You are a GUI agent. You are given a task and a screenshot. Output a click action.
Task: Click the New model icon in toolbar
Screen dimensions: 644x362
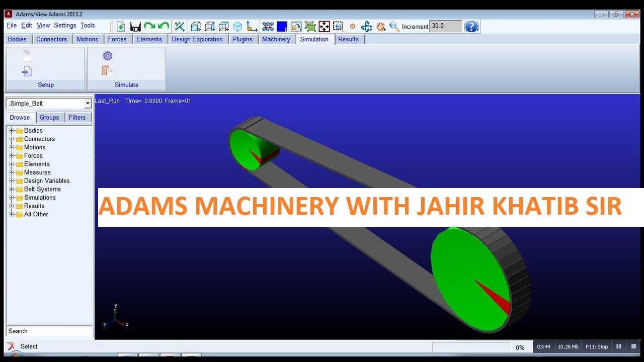[121, 27]
